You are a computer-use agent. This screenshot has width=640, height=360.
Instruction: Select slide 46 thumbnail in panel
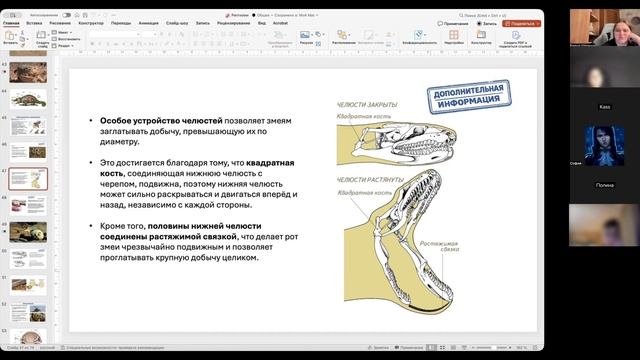click(x=28, y=152)
